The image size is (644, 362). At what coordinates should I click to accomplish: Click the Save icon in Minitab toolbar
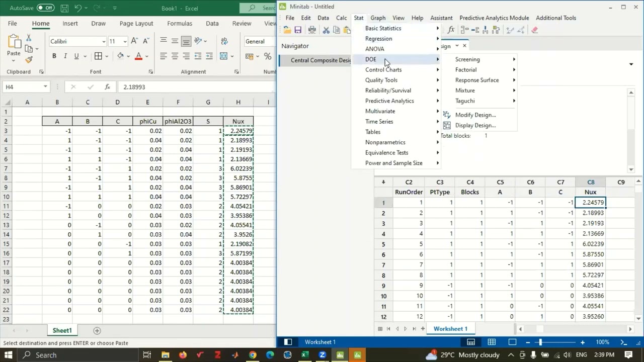coord(298,30)
